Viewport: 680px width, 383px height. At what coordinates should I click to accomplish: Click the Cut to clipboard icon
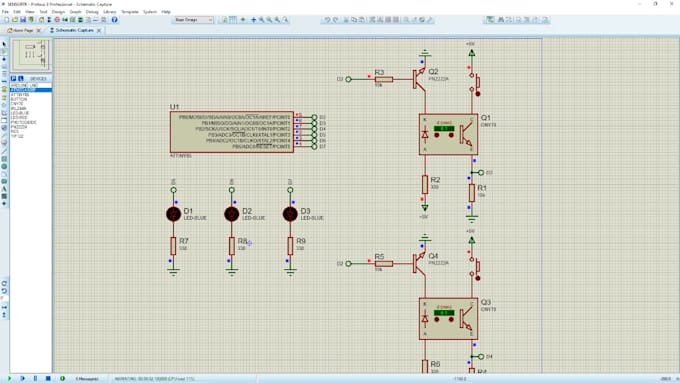346,20
